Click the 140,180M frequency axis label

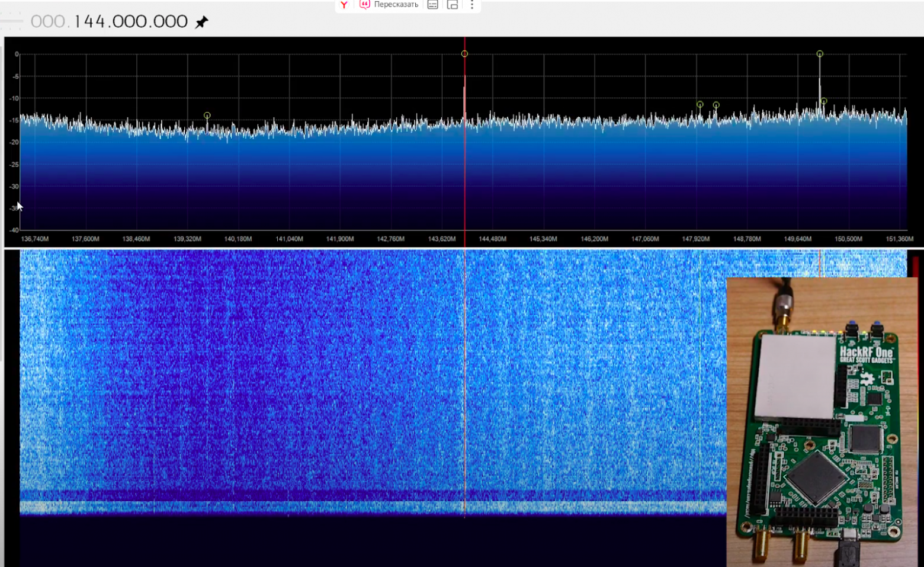coord(238,239)
